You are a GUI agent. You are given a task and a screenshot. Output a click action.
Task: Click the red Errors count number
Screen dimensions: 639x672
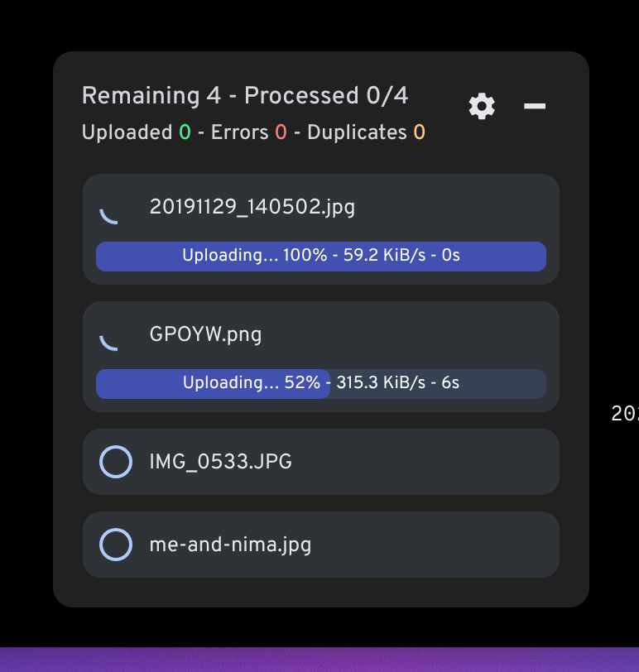click(281, 132)
